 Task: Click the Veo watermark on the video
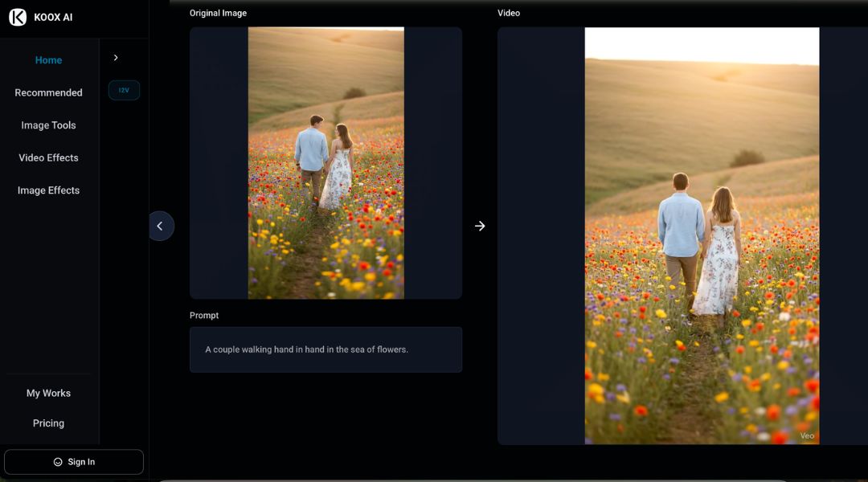pos(807,435)
